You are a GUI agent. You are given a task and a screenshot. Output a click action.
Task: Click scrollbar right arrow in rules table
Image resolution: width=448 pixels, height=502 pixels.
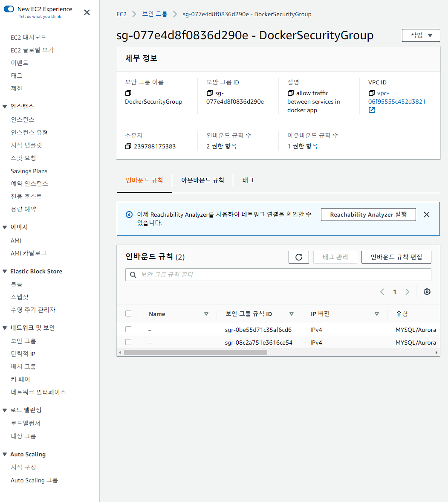point(436,352)
